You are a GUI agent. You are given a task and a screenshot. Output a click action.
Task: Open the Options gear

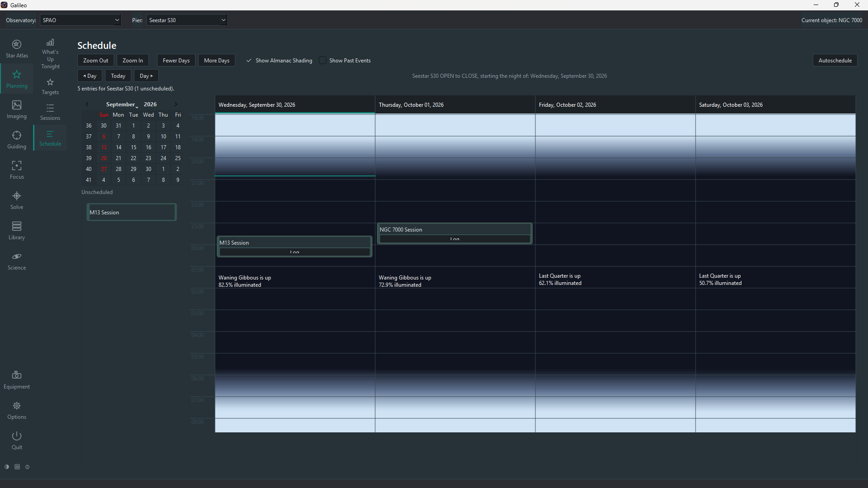(17, 410)
